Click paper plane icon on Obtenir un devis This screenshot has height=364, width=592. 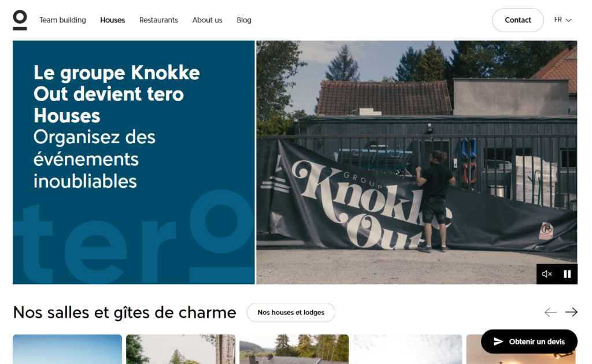(498, 341)
